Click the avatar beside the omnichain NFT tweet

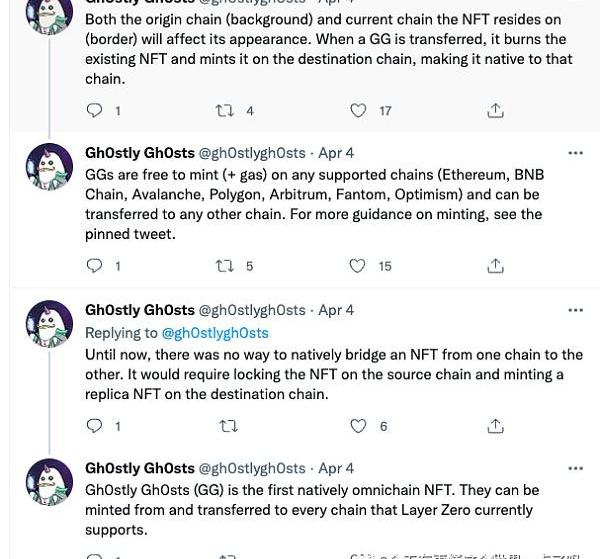point(48,482)
